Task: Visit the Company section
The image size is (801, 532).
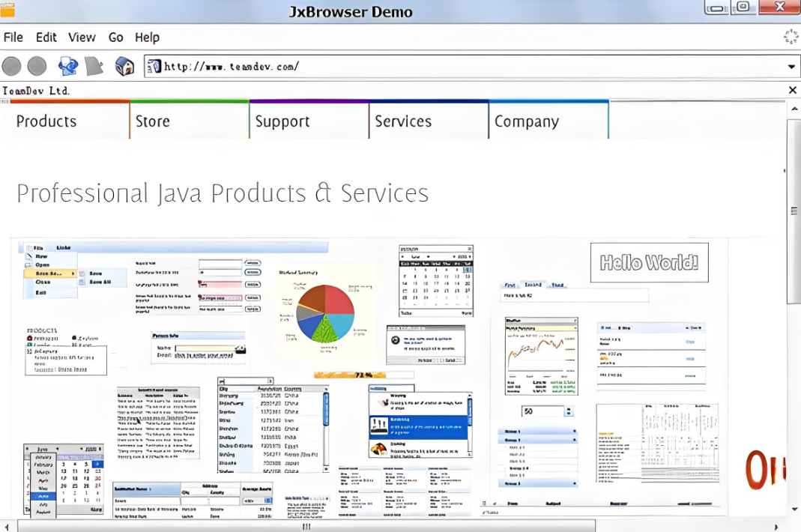Action: (x=527, y=121)
